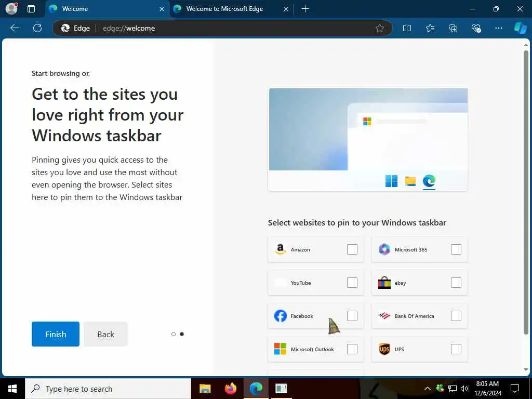Click the UPS shield logo
The height and width of the screenshot is (399, 532).
tap(384, 349)
